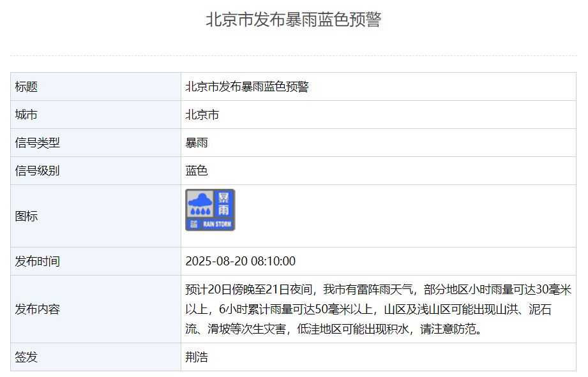The height and width of the screenshot is (377, 588).
Task: Click the 信号类型 label cell
Action: 31,143
